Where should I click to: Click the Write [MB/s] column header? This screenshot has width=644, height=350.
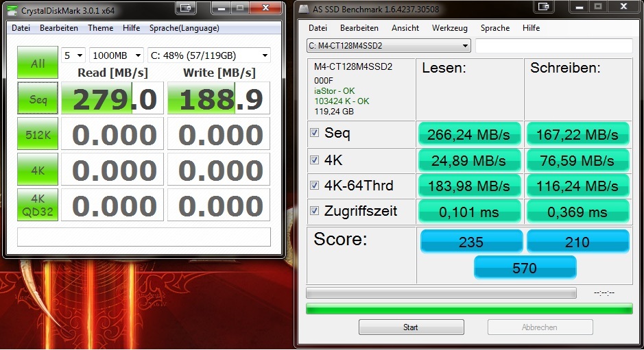[219, 73]
